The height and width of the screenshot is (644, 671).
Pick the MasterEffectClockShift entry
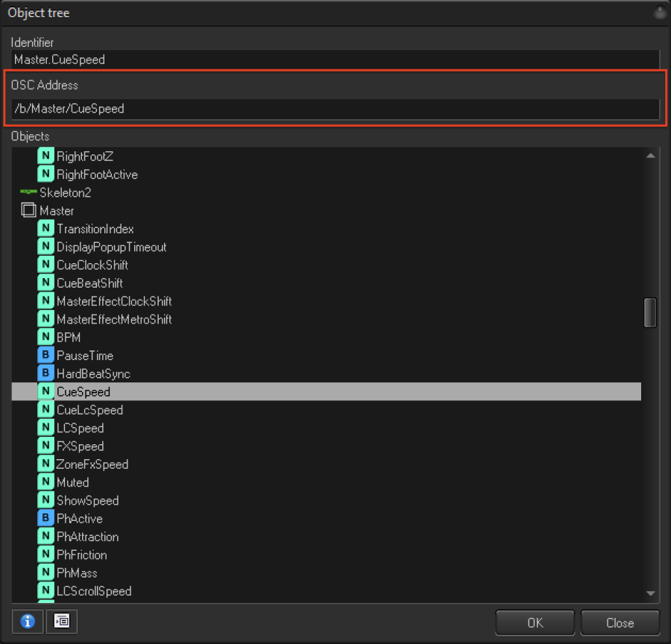click(x=114, y=301)
